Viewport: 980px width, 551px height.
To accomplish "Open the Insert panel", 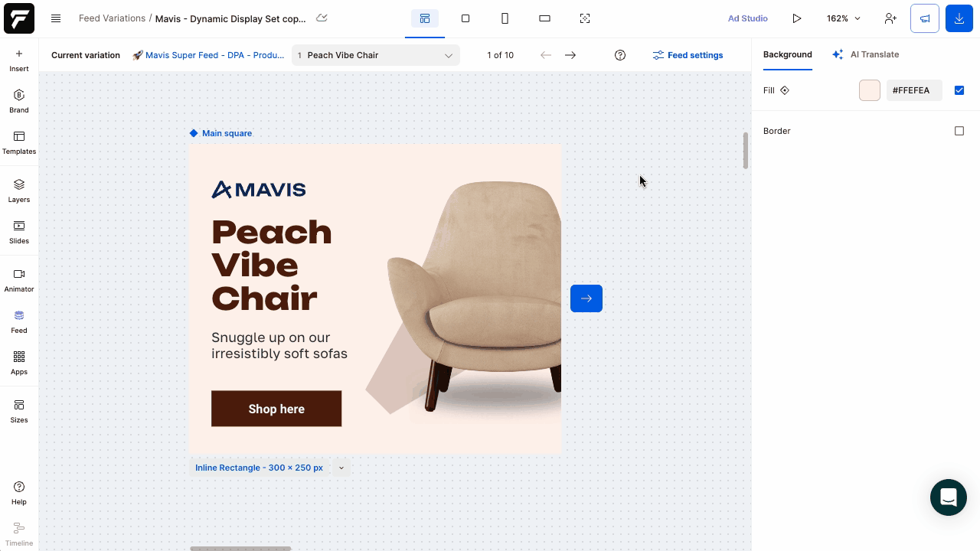I will coord(19,60).
